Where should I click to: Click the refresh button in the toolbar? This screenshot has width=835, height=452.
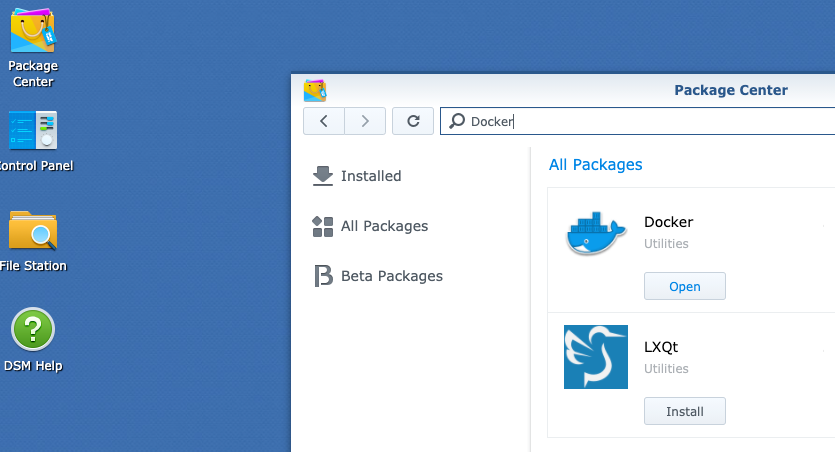tap(412, 121)
